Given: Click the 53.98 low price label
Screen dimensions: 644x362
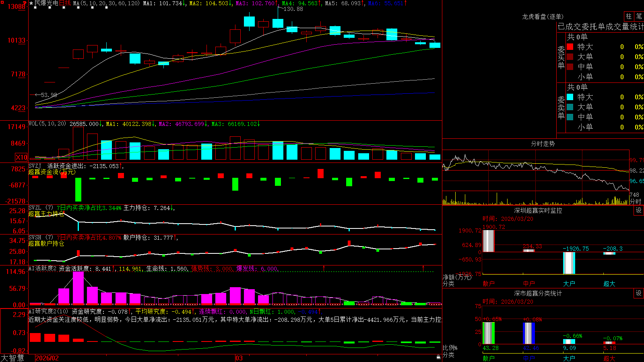Looking at the screenshot, I should tap(49, 95).
